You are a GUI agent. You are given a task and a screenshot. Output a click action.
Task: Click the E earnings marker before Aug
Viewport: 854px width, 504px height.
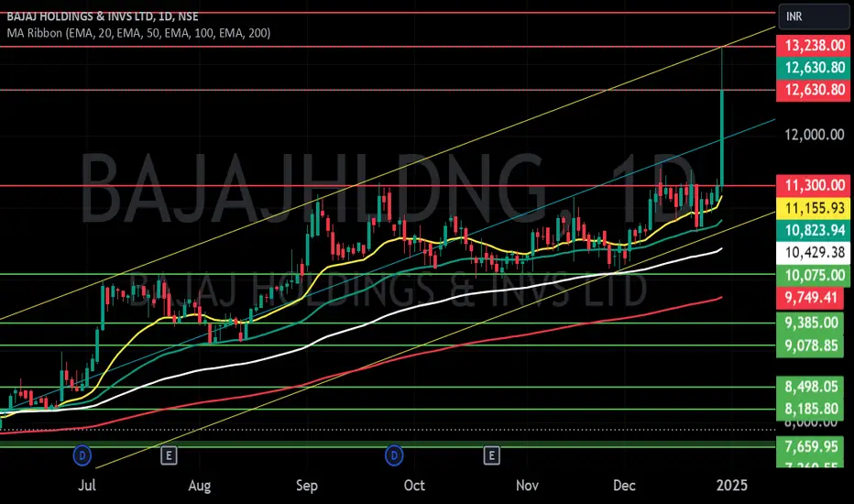[169, 455]
